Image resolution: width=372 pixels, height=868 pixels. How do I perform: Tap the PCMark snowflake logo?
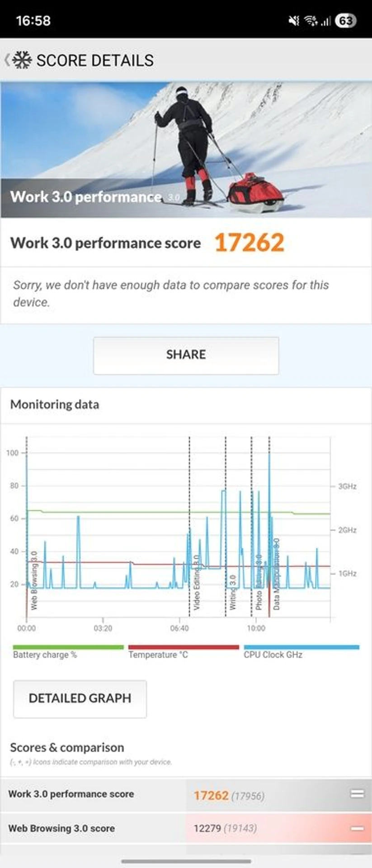22,60
